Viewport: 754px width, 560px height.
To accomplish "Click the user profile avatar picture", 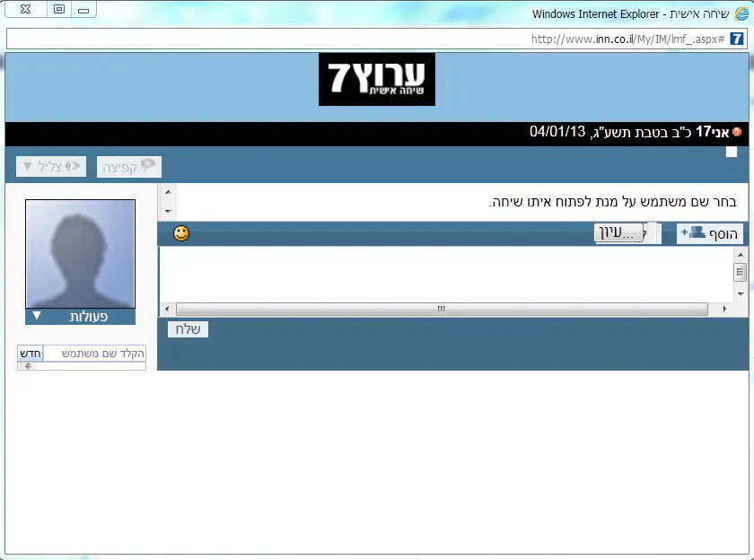I will (x=80, y=254).
